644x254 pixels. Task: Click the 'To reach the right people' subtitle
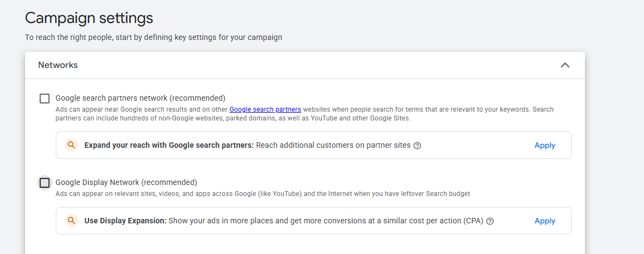click(154, 38)
